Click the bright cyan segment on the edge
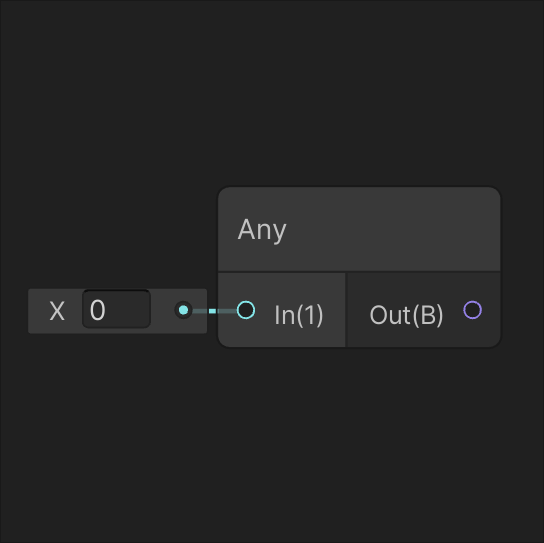This screenshot has height=543, width=544. (x=212, y=311)
